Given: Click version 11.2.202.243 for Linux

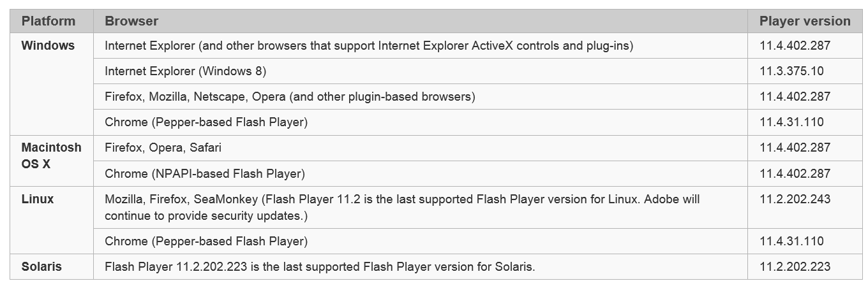Looking at the screenshot, I should click(x=795, y=199).
